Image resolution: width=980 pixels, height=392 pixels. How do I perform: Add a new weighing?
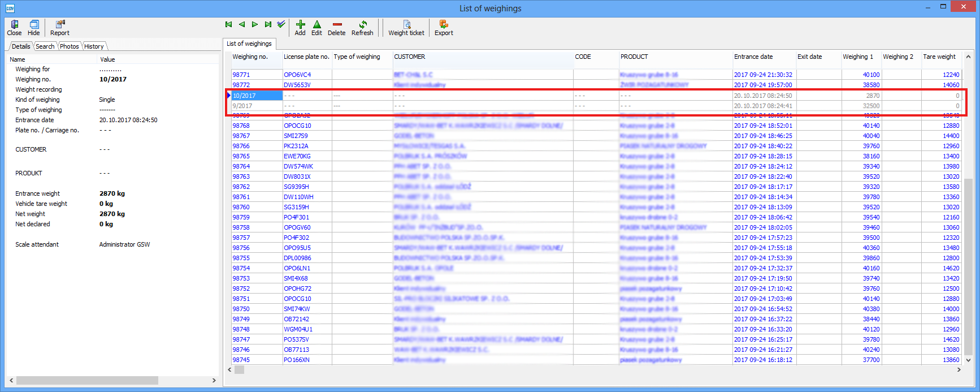(x=300, y=28)
